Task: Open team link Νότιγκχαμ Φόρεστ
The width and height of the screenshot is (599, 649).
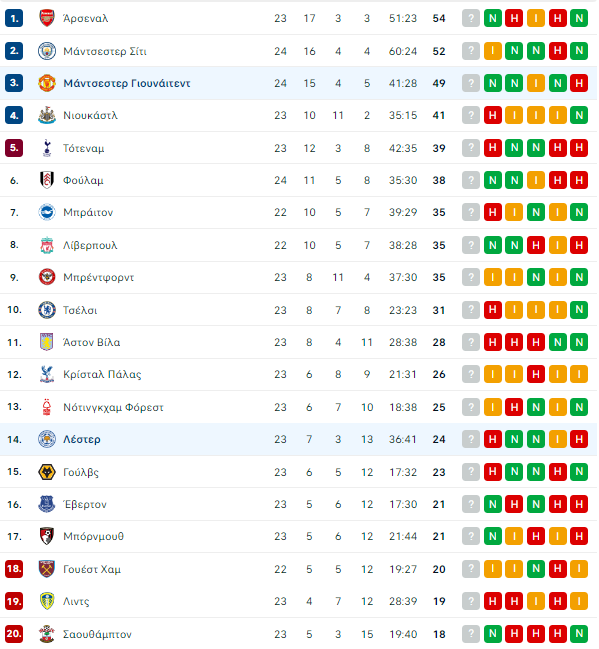Action: coord(113,407)
